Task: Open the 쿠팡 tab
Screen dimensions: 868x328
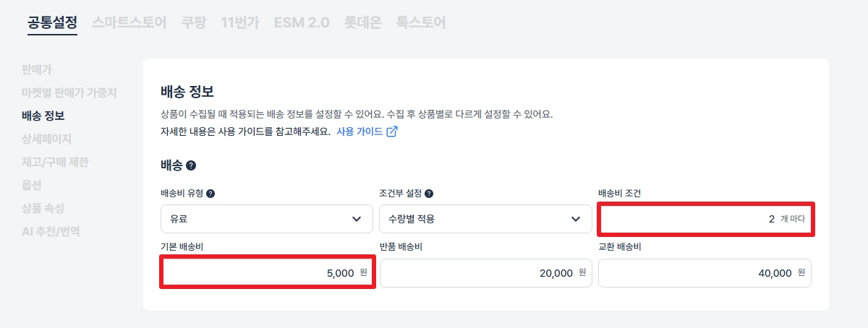Action: point(193,22)
